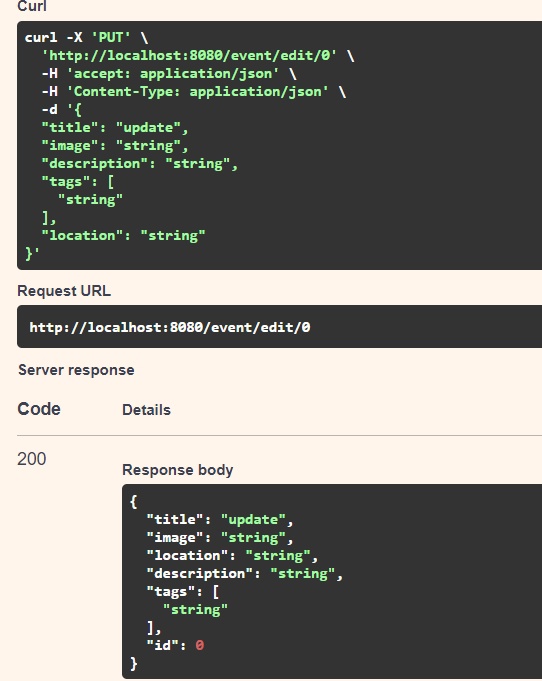Click "title": "update" in the curl body
542x681 pixels.
pos(115,128)
